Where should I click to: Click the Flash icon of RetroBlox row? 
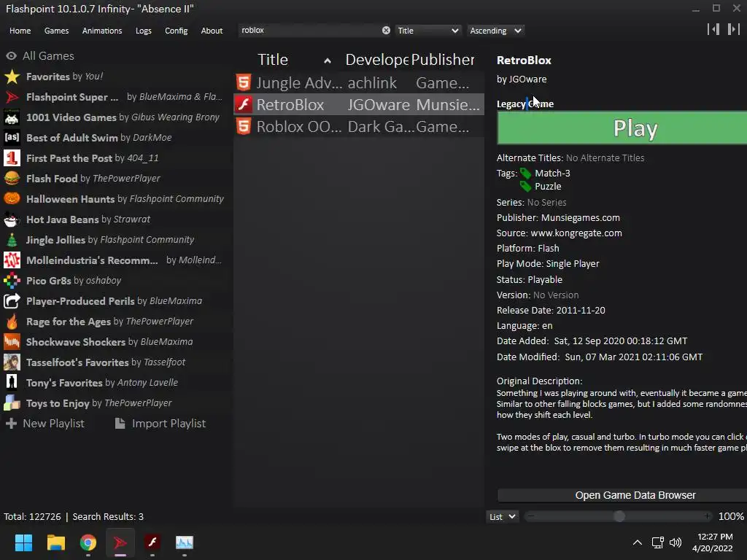coord(244,104)
